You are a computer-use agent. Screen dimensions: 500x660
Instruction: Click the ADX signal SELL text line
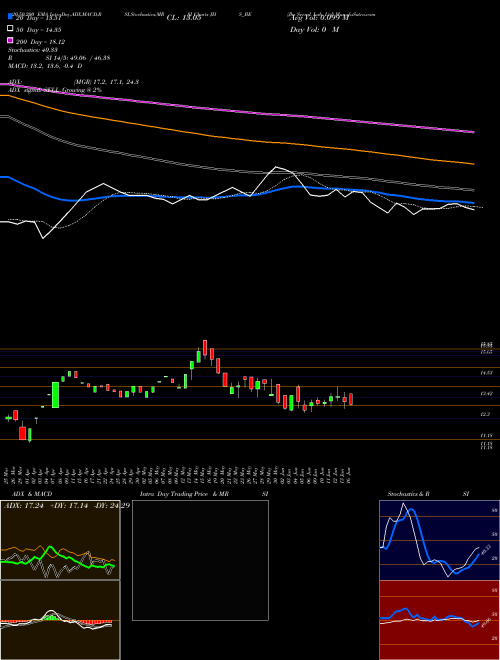(x=55, y=90)
